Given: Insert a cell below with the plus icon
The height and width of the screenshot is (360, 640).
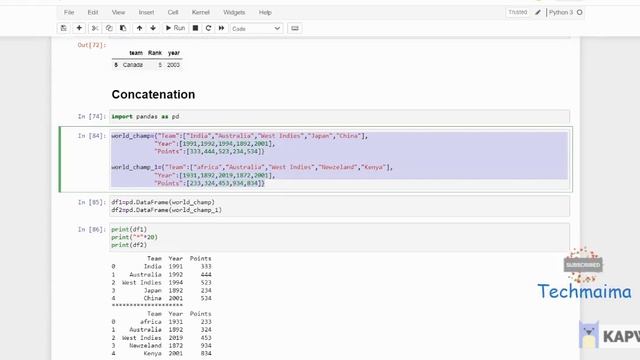Looking at the screenshot, I should [79, 28].
